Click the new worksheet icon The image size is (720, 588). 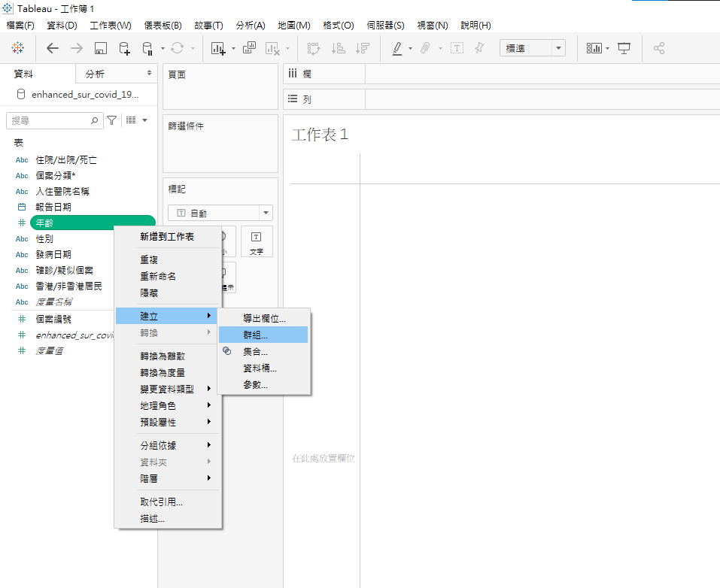point(219,48)
